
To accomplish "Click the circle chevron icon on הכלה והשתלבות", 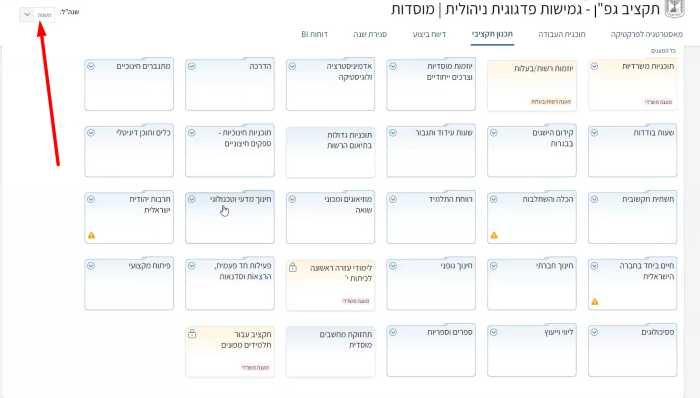I will pyautogui.click(x=494, y=199).
